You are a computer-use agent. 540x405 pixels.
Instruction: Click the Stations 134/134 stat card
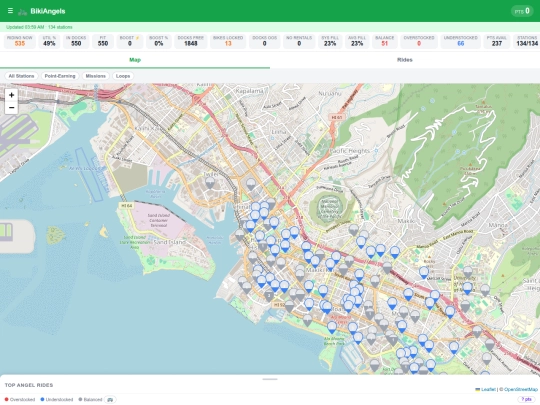coord(527,41)
